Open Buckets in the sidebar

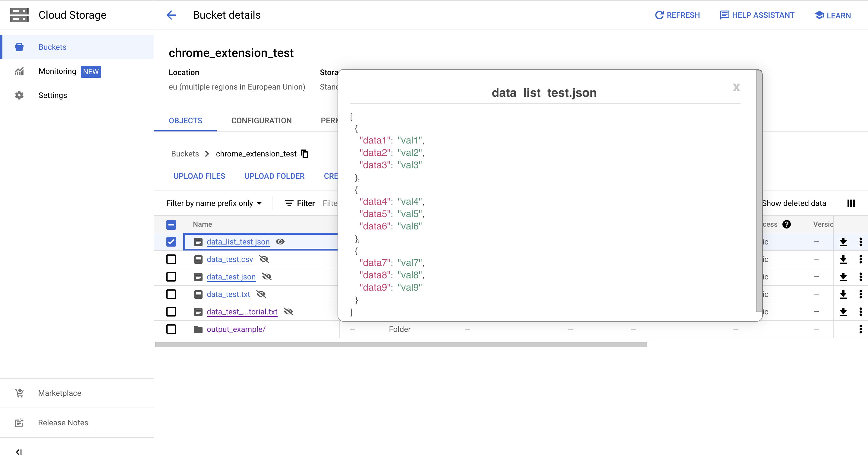[x=77, y=47]
